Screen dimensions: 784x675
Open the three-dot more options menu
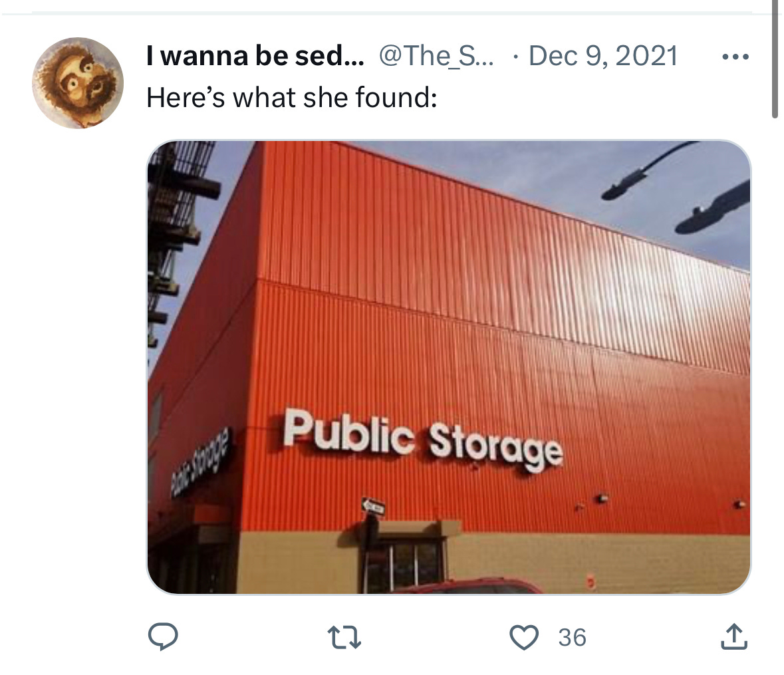coord(735,57)
